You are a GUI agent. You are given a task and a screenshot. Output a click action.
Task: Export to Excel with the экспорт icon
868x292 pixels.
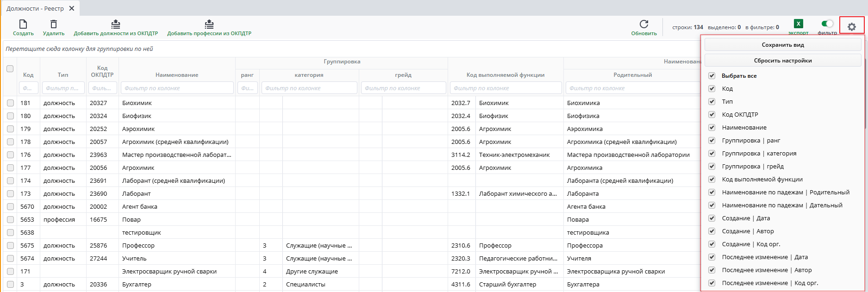pos(798,24)
